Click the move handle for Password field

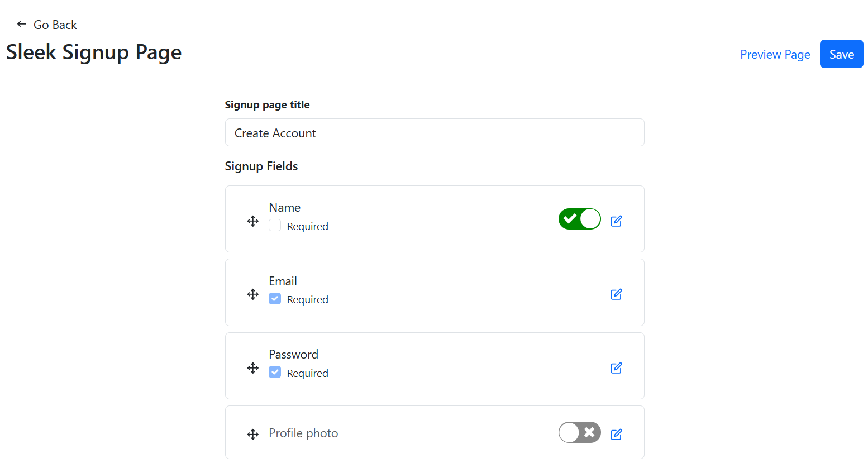(x=253, y=368)
